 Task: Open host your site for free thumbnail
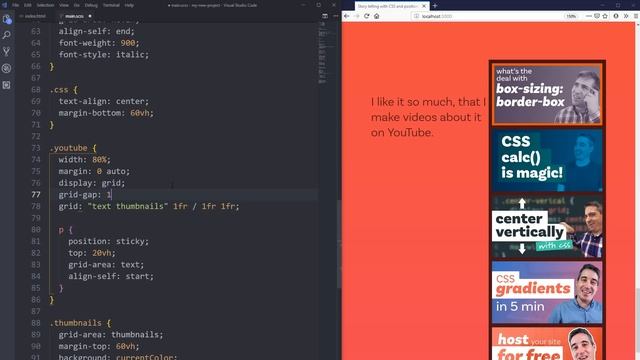tap(547, 344)
